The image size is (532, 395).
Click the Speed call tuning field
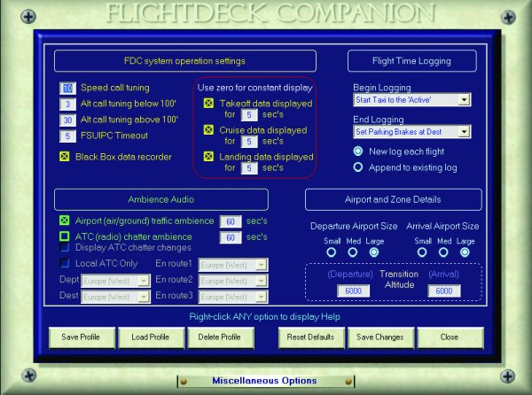68,88
